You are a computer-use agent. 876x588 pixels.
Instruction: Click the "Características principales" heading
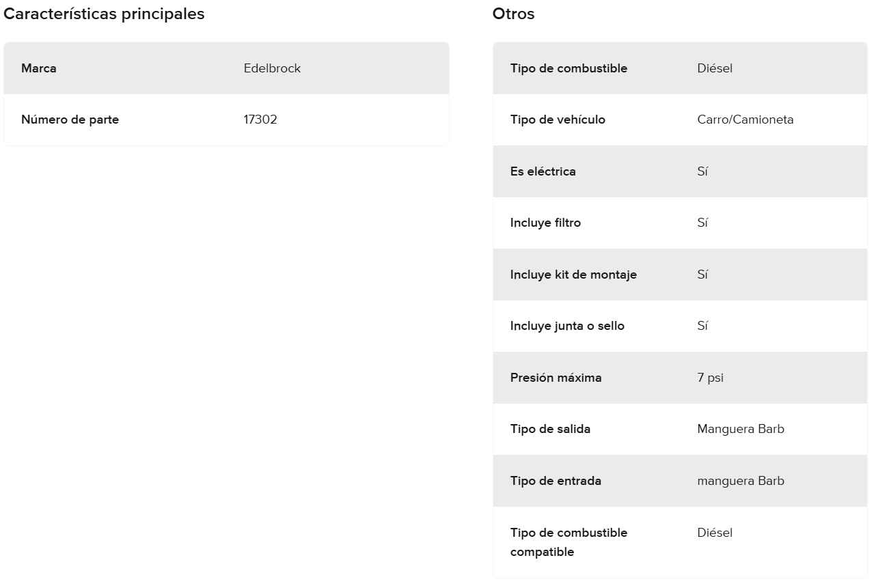point(104,14)
